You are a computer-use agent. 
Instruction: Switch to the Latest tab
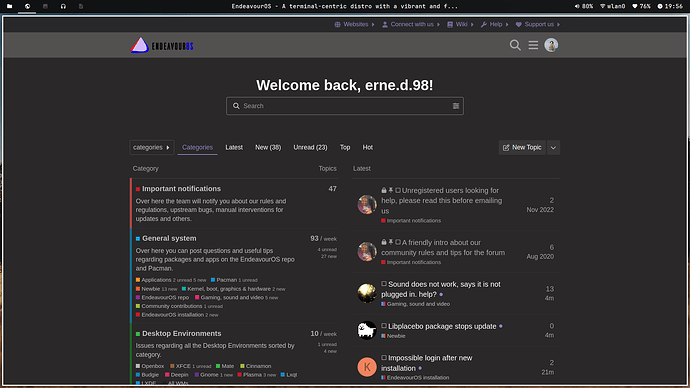click(234, 147)
